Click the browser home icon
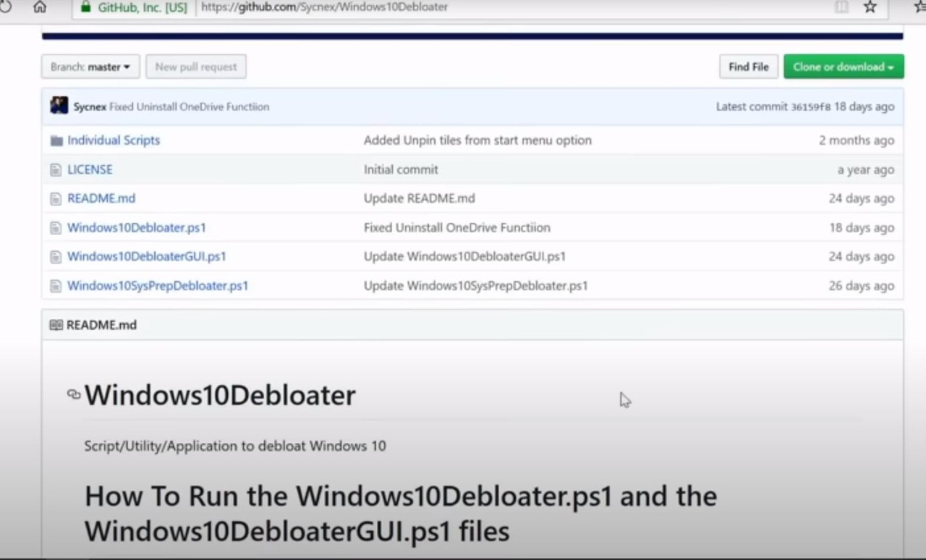 [x=40, y=7]
